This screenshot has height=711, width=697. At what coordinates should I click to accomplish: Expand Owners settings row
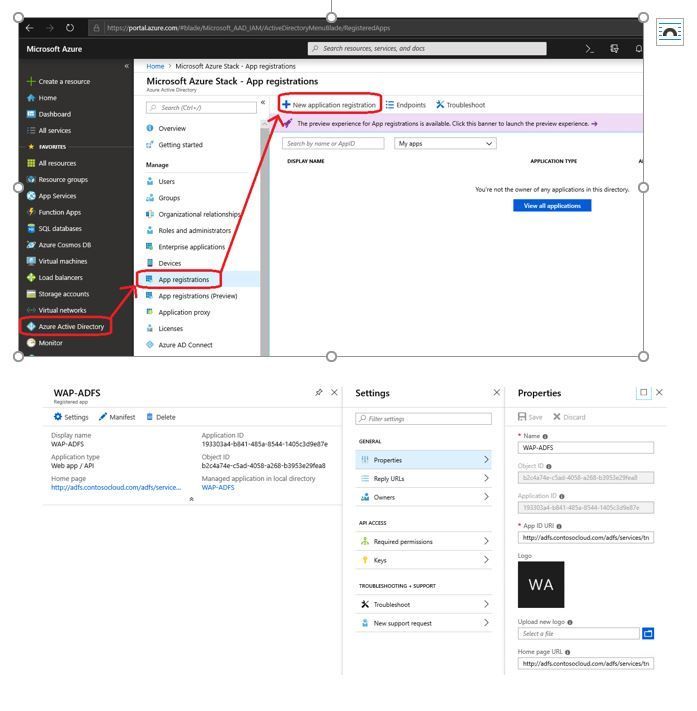point(424,497)
